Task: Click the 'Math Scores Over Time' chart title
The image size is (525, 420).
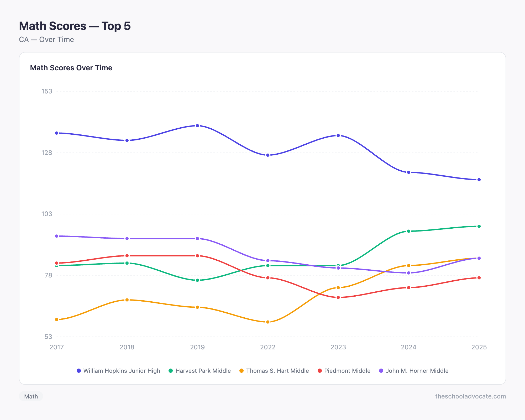Action: tap(71, 68)
